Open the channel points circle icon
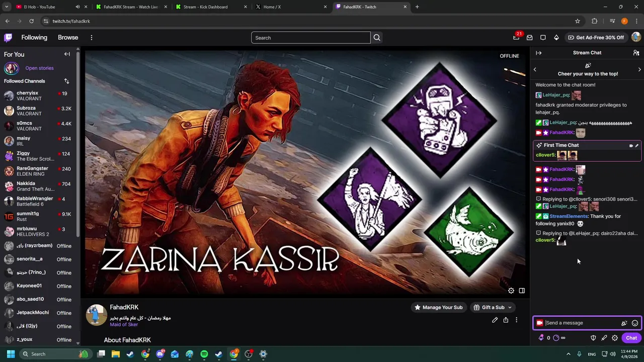The height and width of the screenshot is (362, 644). pos(556,338)
